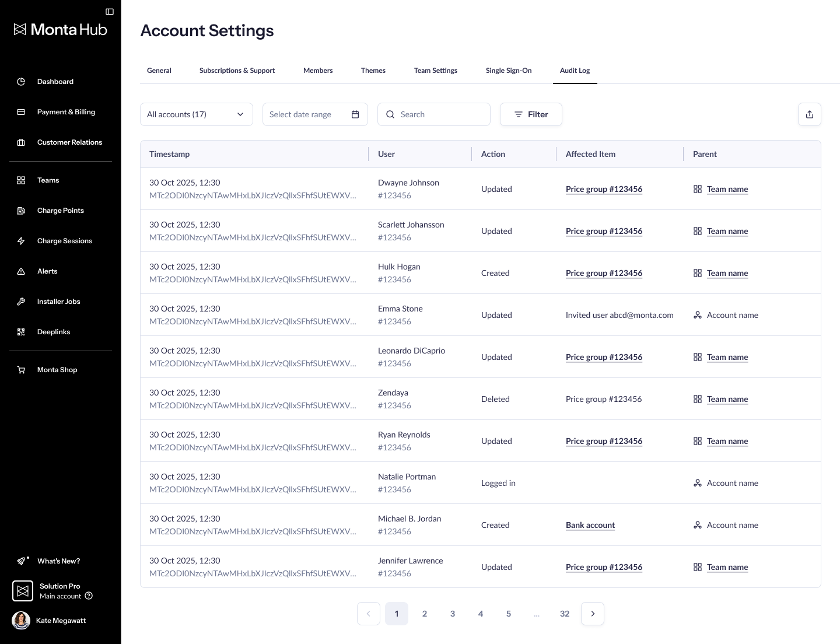
Task: Click the Search input field
Action: pyautogui.click(x=434, y=114)
